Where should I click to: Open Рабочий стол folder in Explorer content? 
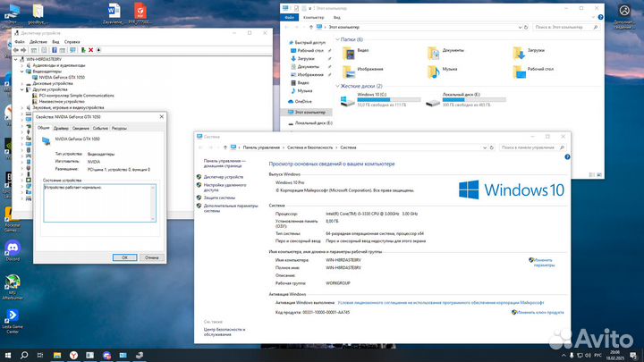click(533, 72)
